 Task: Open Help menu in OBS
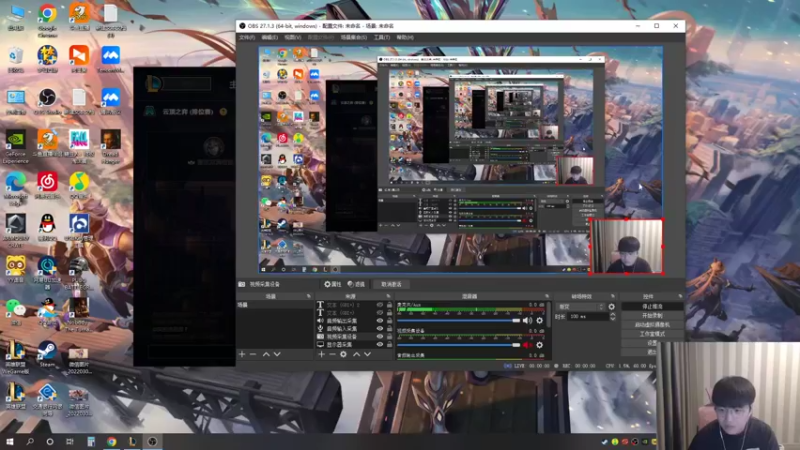405,37
